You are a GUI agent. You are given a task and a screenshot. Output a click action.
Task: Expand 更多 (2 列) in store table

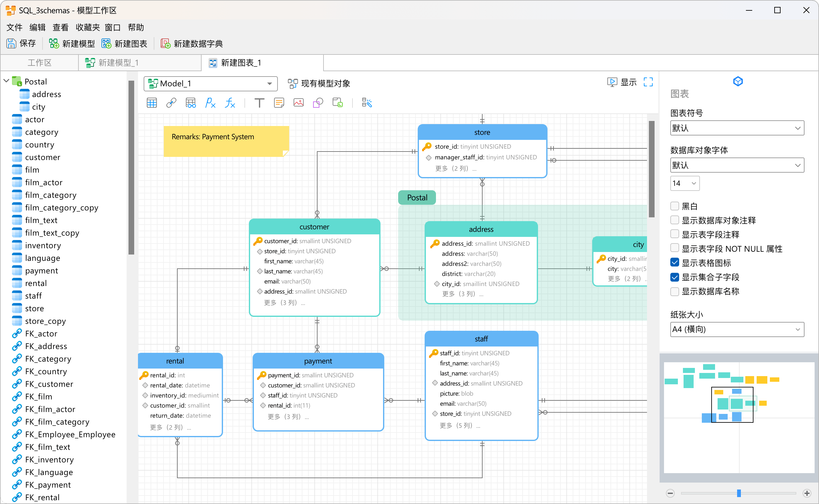(456, 169)
